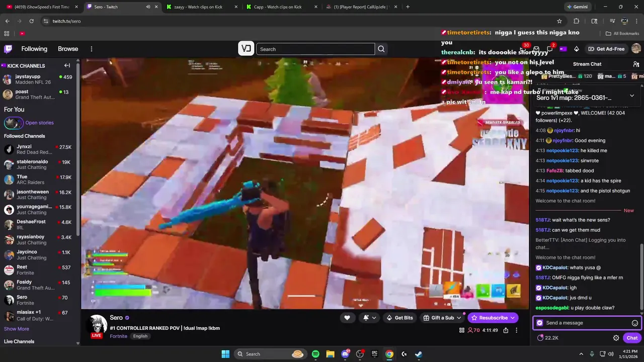Open the Gift a Sub dropdown
Viewport: 644px width, 362px height.
click(442, 318)
